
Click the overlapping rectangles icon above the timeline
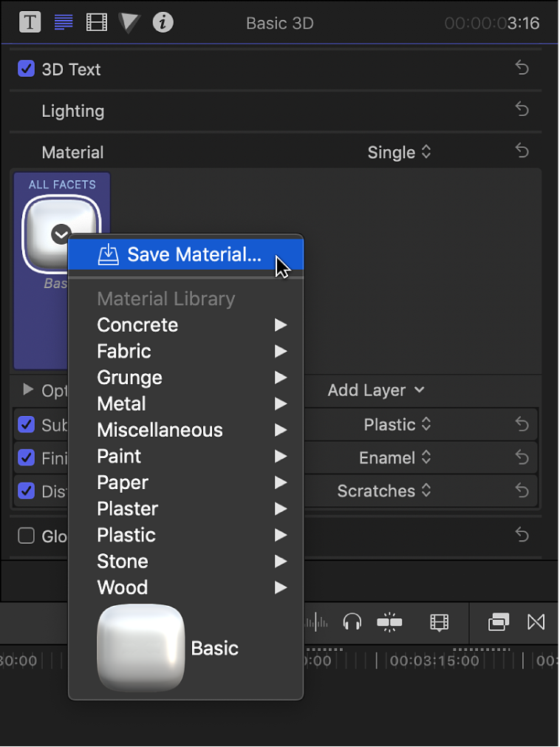coord(498,623)
